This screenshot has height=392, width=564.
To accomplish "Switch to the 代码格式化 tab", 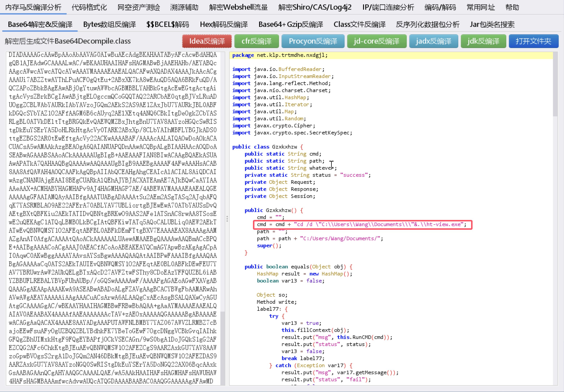I will 89,7.
